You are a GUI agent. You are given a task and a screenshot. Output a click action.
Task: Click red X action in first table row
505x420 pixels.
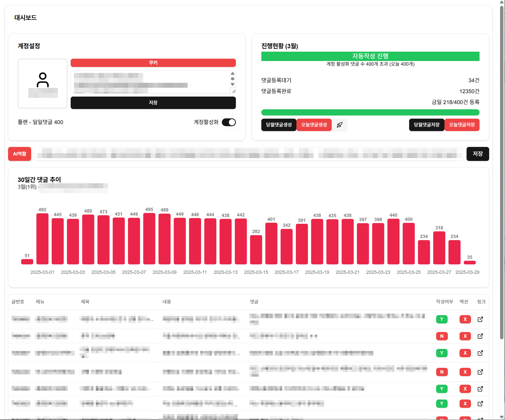tap(465, 319)
